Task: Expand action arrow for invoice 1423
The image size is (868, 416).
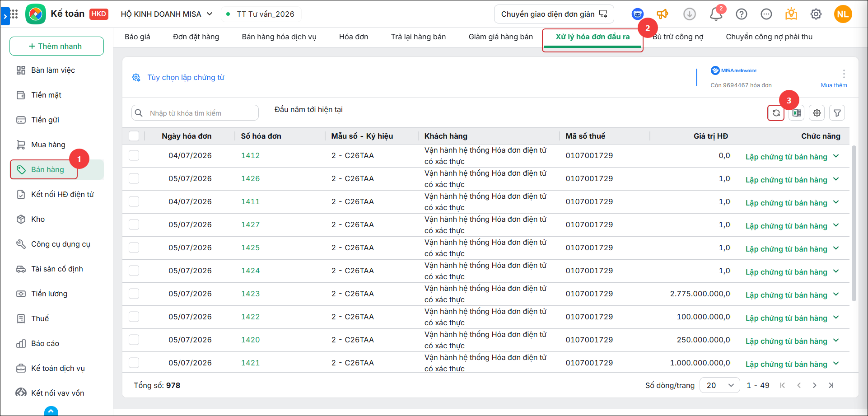Action: [x=836, y=294]
